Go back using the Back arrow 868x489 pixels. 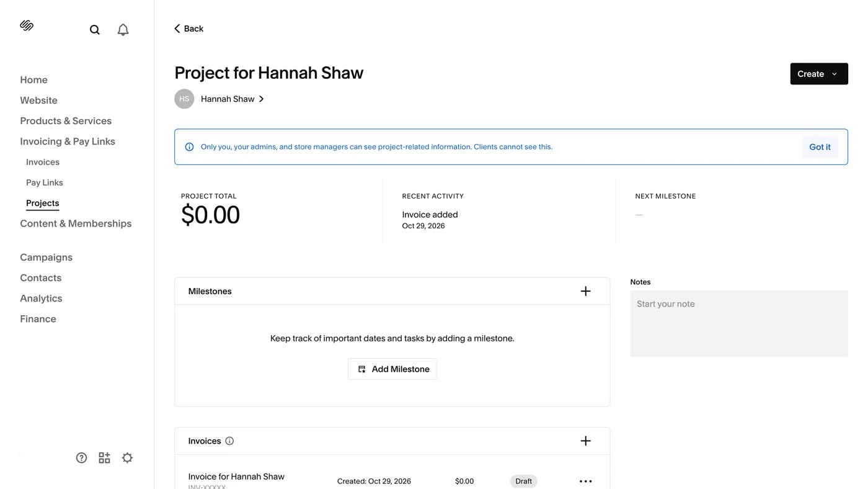click(x=188, y=29)
